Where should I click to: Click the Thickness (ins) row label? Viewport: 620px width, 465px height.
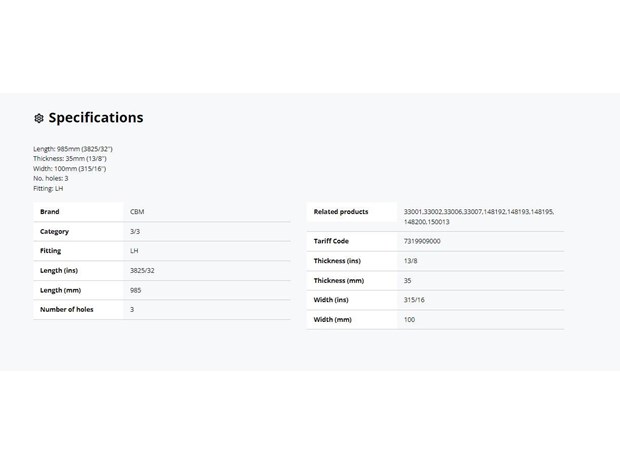click(x=337, y=261)
